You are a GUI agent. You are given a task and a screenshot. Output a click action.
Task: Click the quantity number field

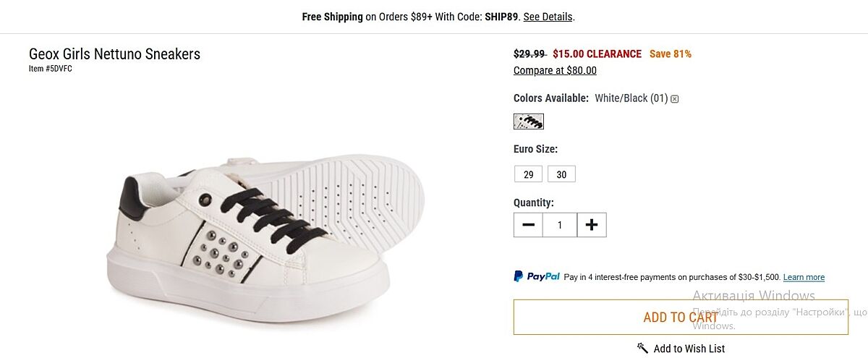point(560,225)
